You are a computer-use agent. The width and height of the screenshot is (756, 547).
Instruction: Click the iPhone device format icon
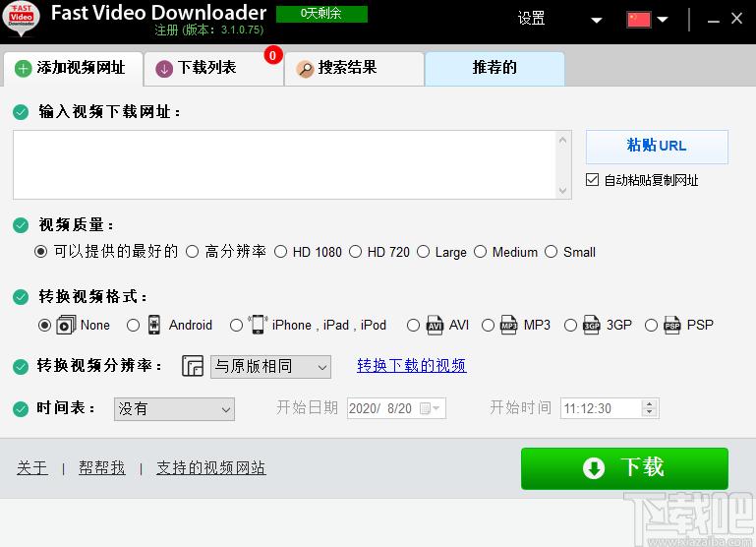[x=258, y=324]
